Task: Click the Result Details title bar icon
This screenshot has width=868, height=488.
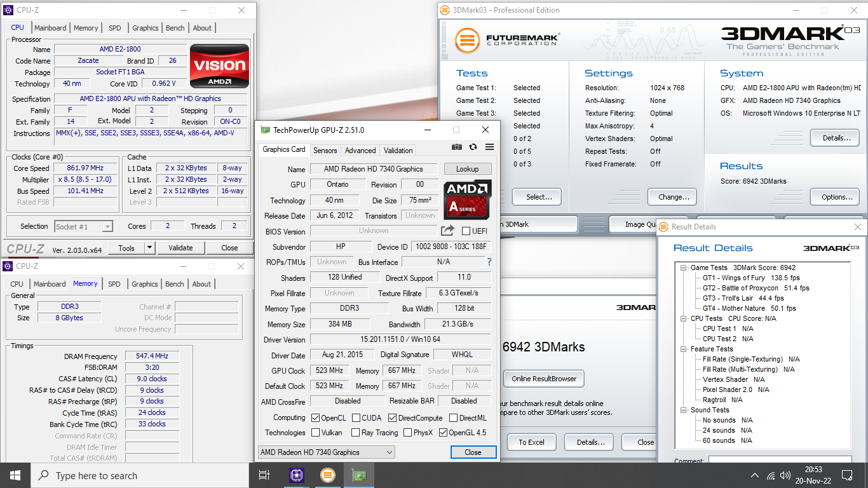Action: (x=665, y=226)
